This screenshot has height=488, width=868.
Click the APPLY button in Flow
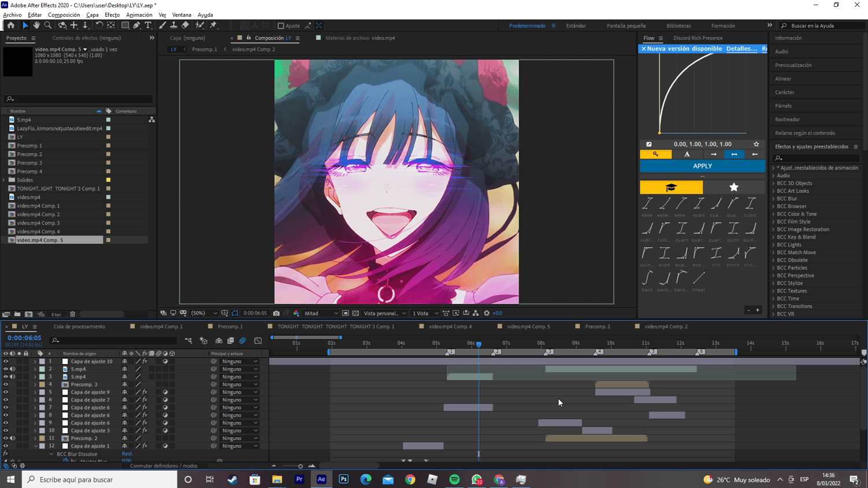click(703, 166)
